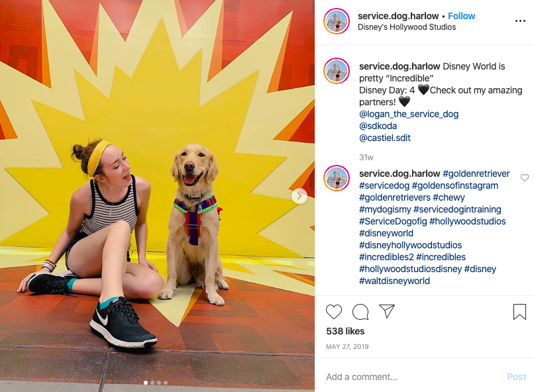Open the three-dot more options menu

(x=520, y=21)
